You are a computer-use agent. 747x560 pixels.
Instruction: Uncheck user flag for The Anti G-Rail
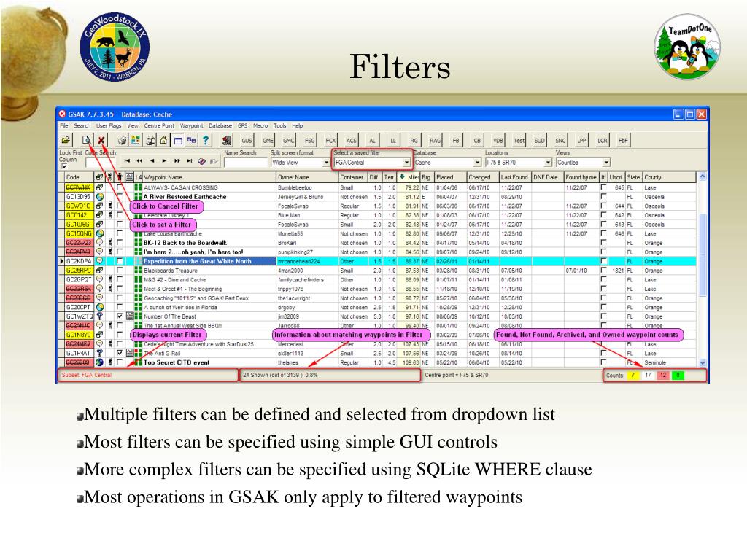coord(119,354)
